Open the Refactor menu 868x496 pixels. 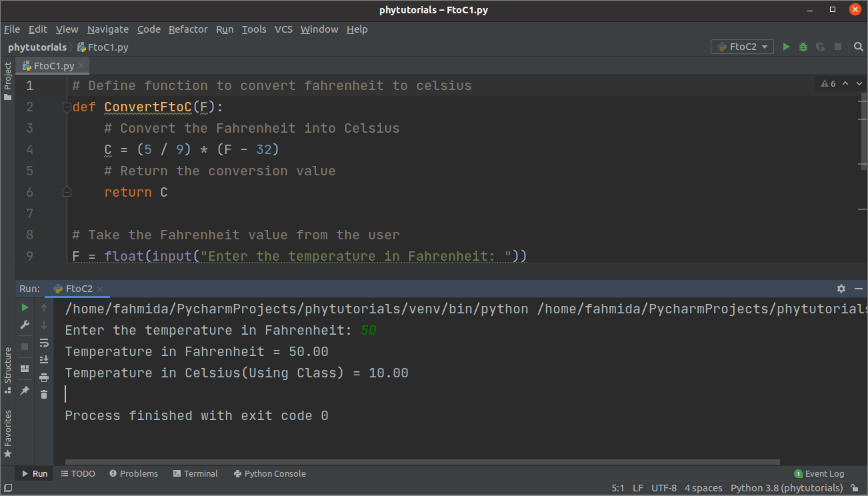(188, 29)
